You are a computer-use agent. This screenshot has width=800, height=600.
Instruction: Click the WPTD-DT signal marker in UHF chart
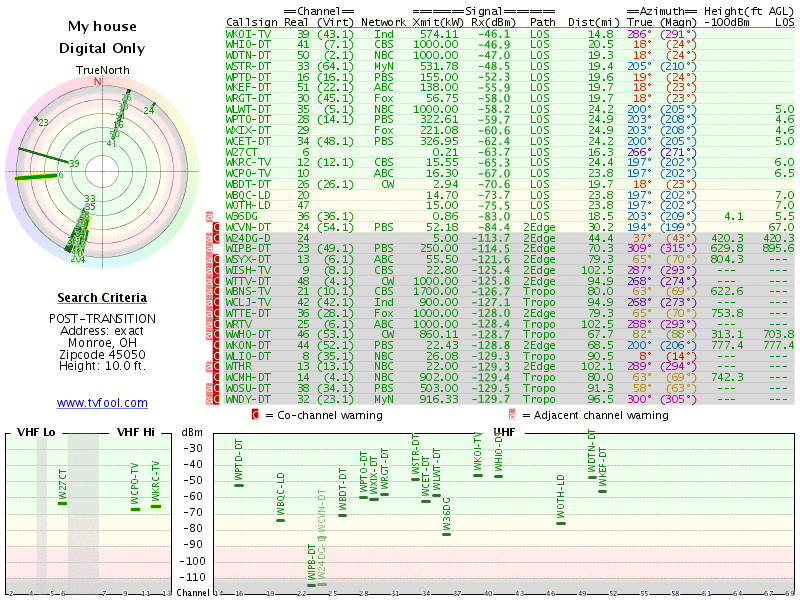[x=239, y=485]
